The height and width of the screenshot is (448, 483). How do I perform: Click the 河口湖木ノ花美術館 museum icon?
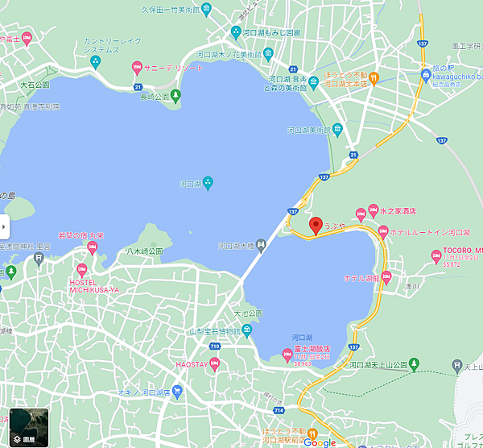pos(269,54)
